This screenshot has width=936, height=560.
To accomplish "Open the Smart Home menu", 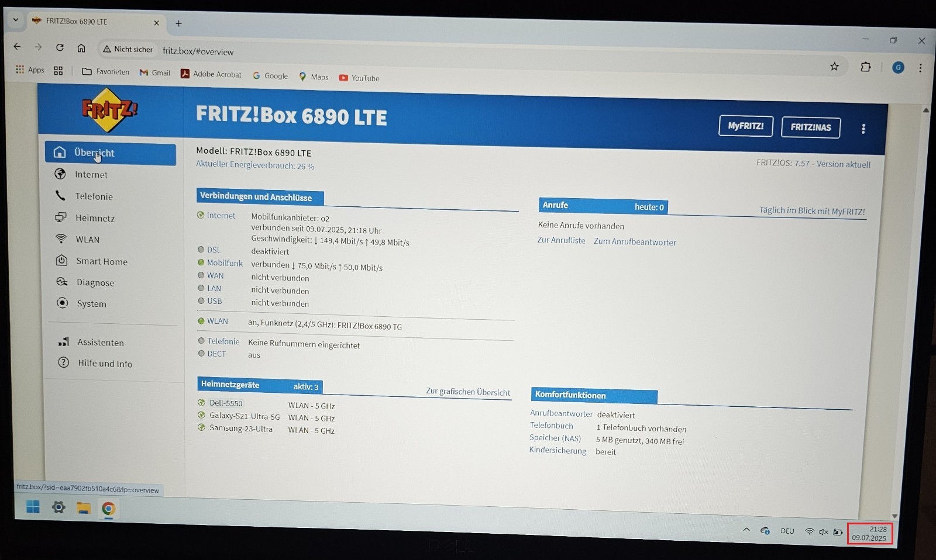I will coord(101,261).
